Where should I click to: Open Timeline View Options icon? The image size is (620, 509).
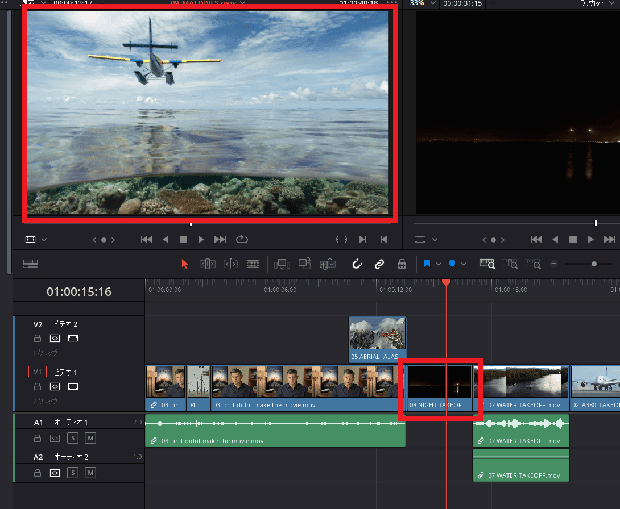pos(30,264)
